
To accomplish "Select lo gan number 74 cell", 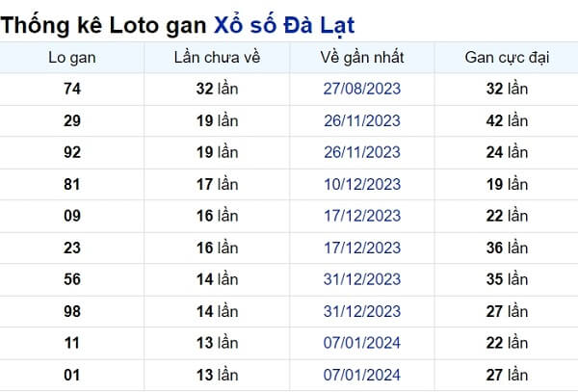I will pyautogui.click(x=72, y=89).
